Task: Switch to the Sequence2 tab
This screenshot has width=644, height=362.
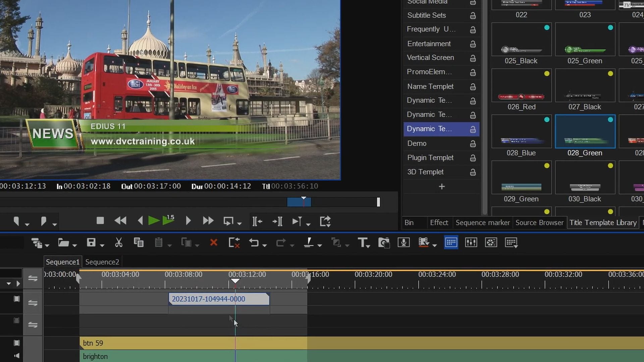Action: tap(102, 262)
